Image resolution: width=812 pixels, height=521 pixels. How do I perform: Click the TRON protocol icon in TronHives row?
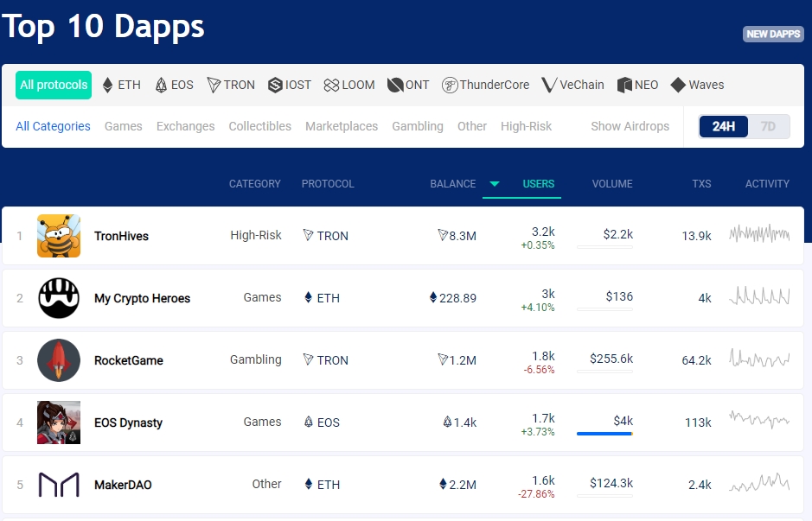click(308, 235)
